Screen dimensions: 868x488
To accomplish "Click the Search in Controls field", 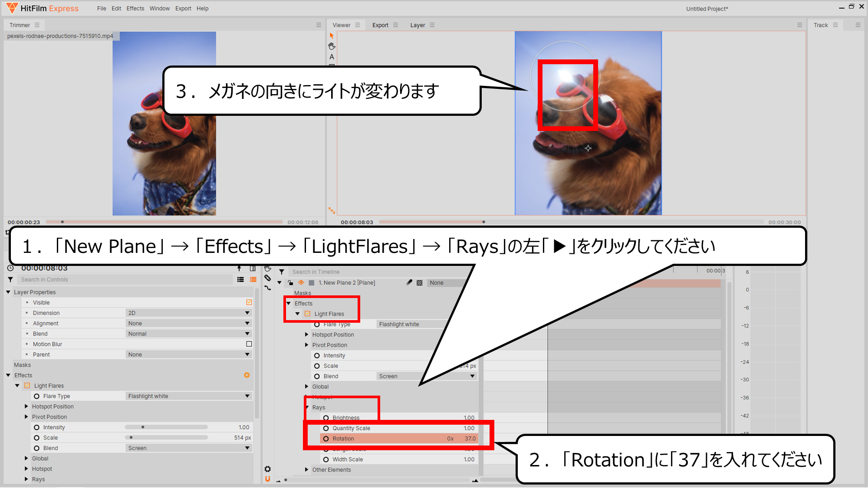I will 126,280.
